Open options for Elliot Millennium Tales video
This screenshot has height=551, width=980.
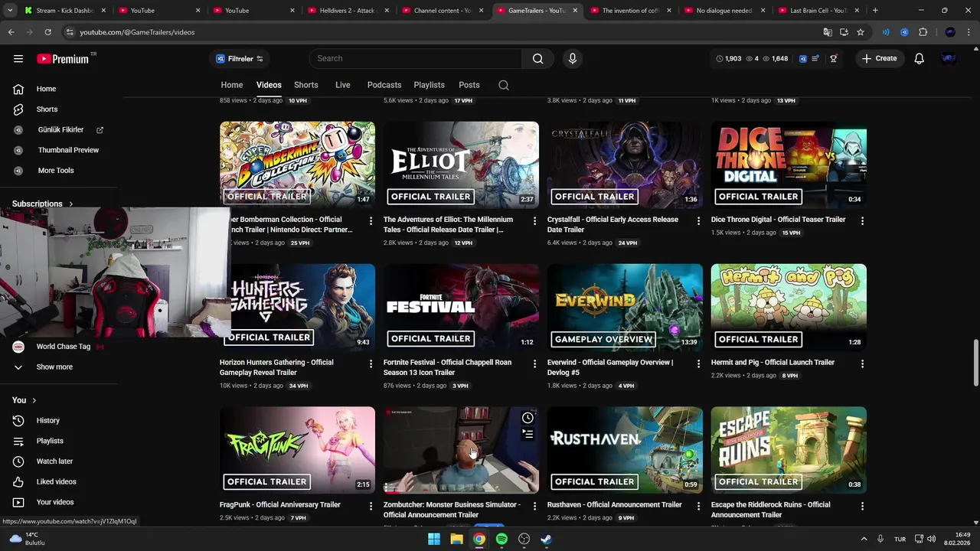534,220
